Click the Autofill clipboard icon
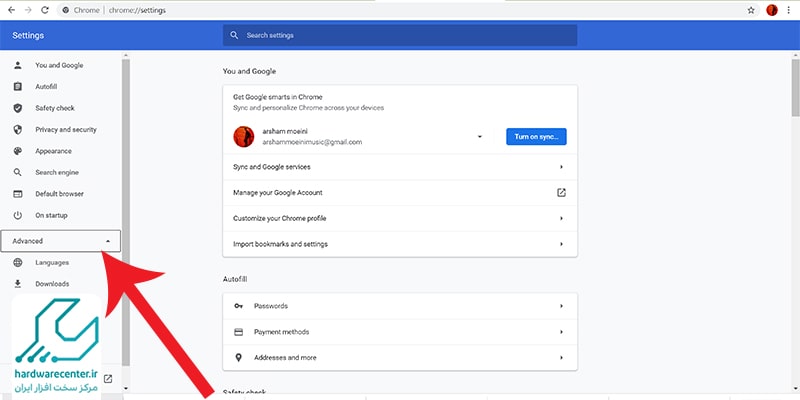 18,87
